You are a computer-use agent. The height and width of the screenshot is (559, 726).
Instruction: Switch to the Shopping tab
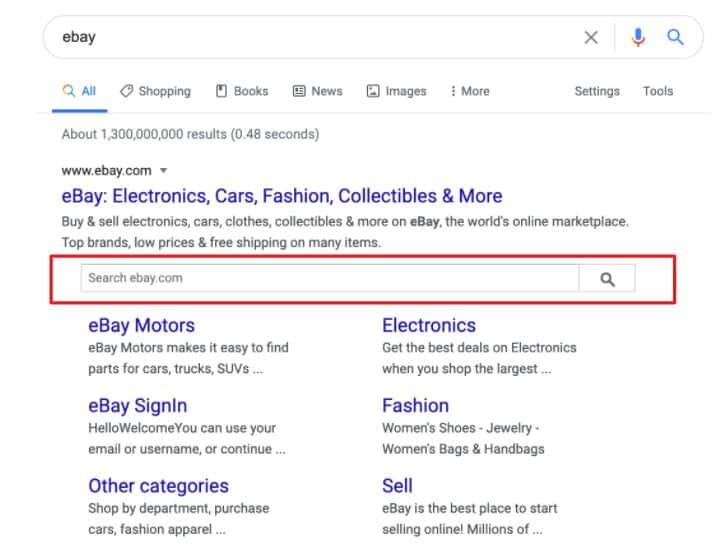click(155, 91)
